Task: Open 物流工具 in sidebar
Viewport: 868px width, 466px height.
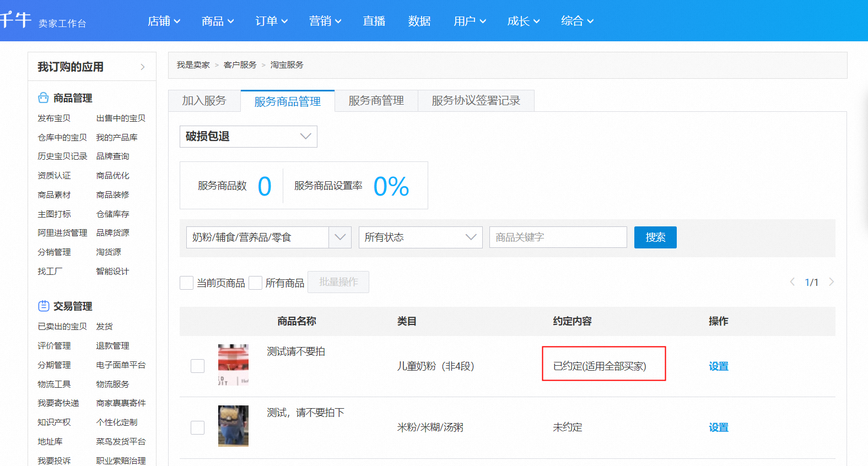Action: 54,384
